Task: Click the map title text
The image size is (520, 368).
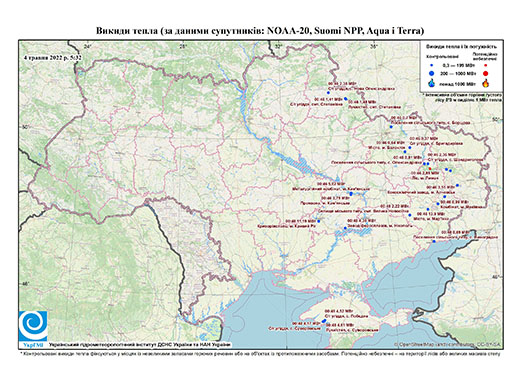Action: (x=260, y=31)
